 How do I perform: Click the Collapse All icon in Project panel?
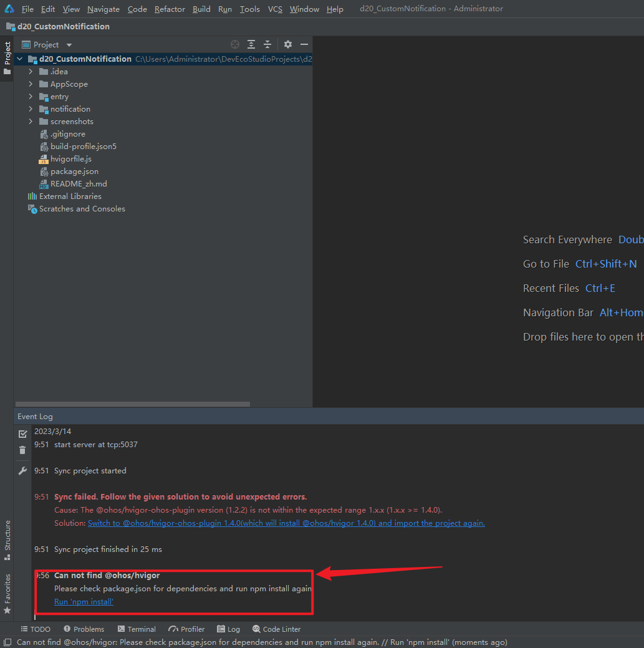[x=267, y=44]
